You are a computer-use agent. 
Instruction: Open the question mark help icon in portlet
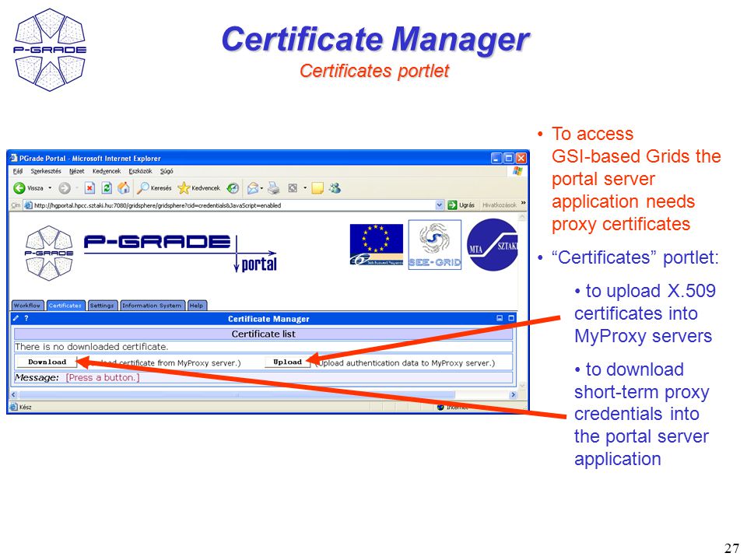tap(26, 318)
